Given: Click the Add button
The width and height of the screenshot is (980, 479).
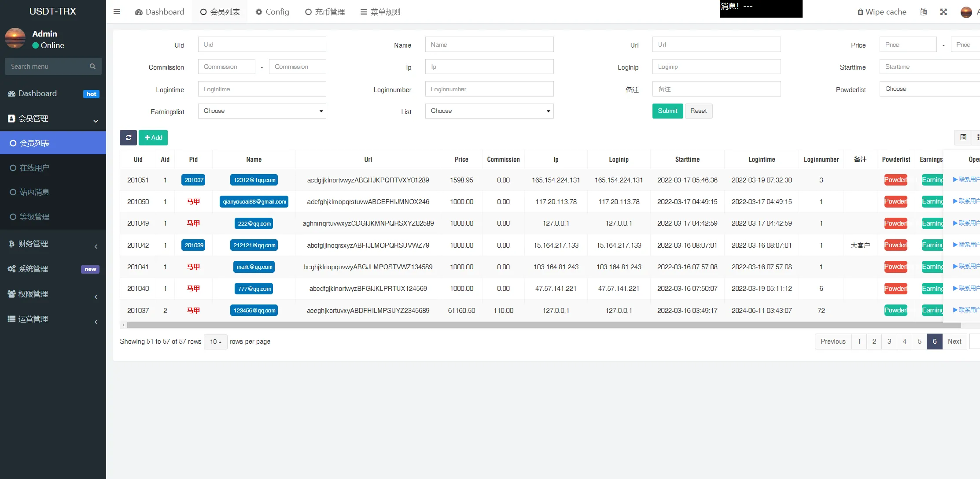Looking at the screenshot, I should [x=153, y=137].
